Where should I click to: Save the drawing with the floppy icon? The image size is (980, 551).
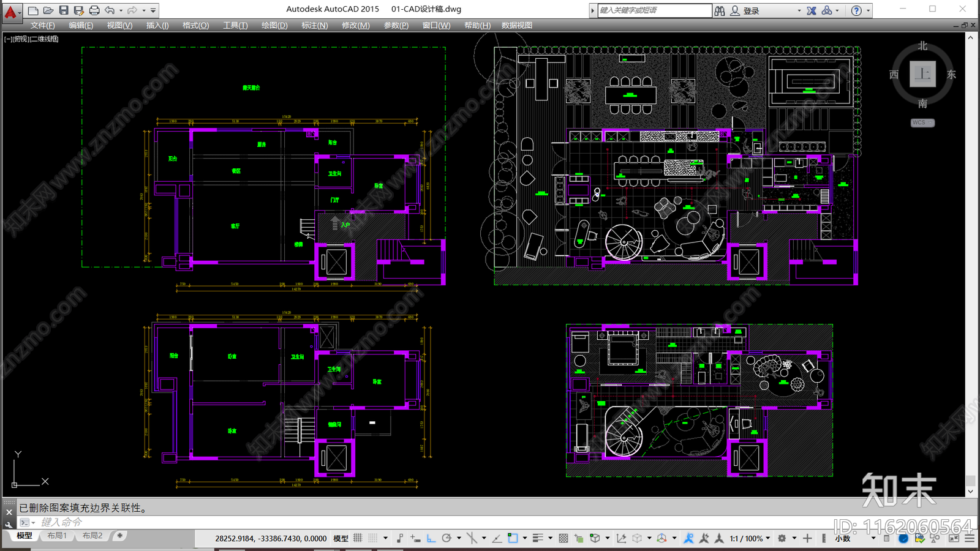[64, 10]
